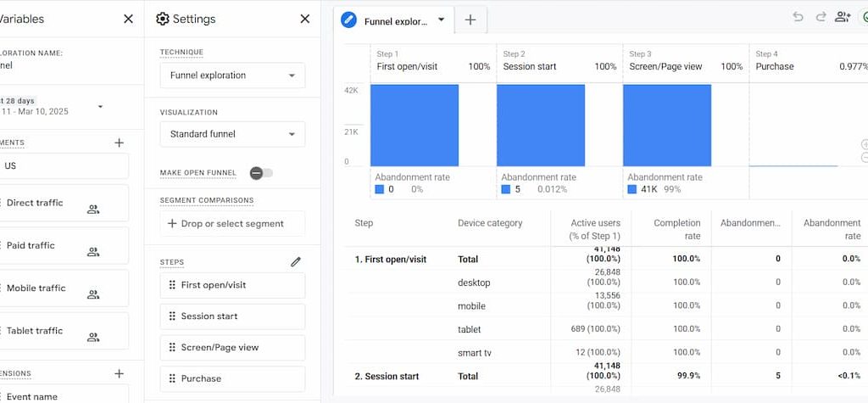868x403 pixels.
Task: Add a new dimension with plus icon
Action: 119,373
